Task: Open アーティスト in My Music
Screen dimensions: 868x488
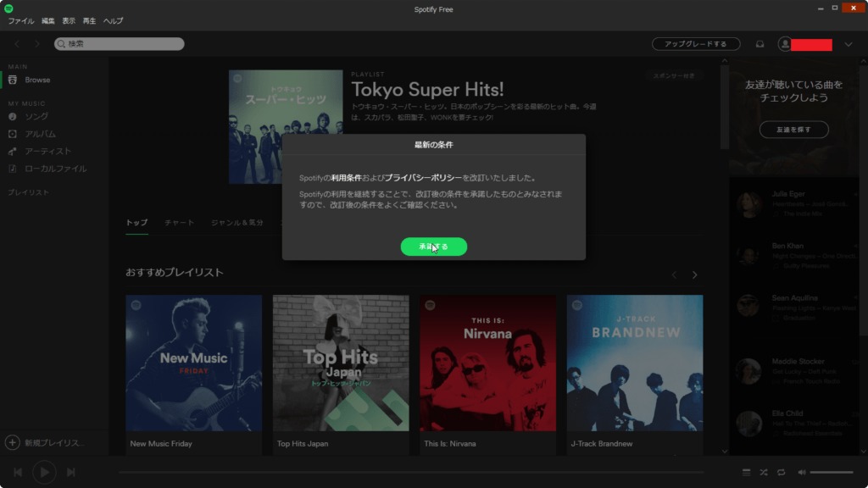Action: coord(47,151)
